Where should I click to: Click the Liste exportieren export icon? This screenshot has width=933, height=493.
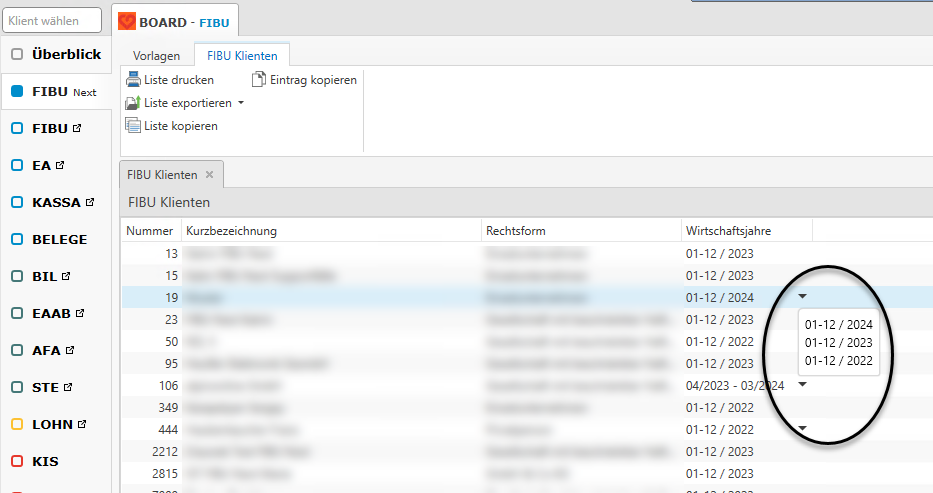[133, 103]
